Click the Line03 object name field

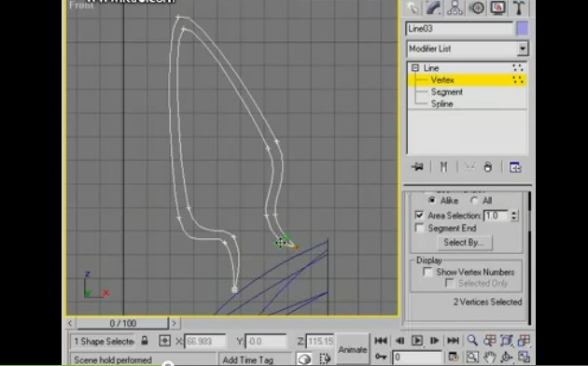pos(459,29)
